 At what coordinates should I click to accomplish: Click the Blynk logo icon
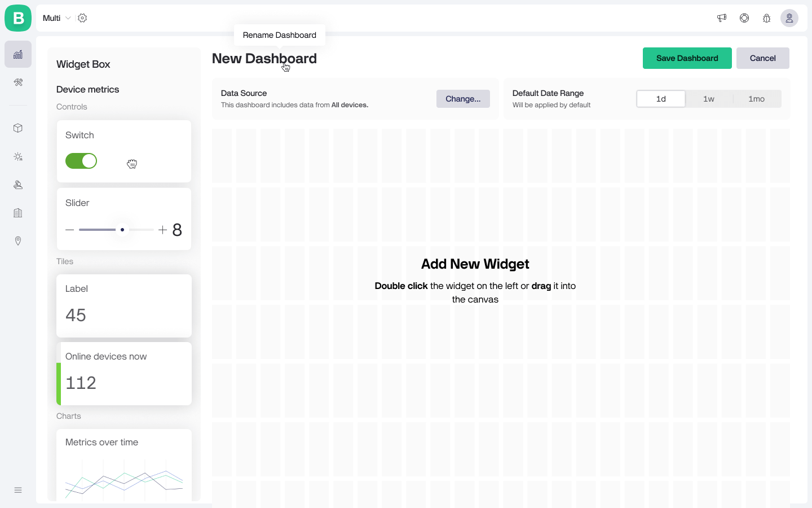click(18, 18)
